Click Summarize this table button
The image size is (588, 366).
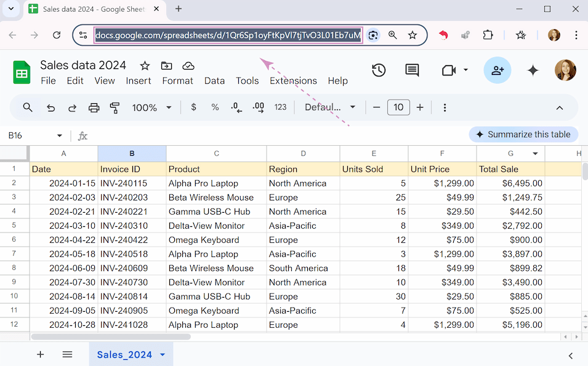click(523, 135)
